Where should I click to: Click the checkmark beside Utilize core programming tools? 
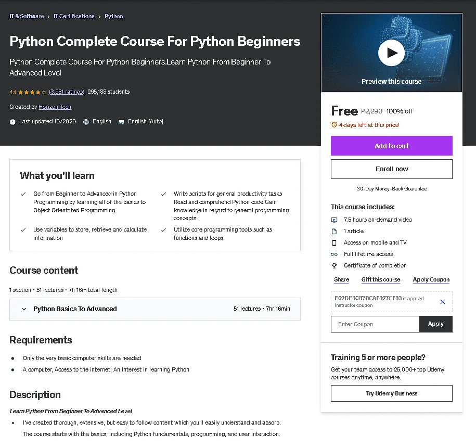(x=163, y=230)
